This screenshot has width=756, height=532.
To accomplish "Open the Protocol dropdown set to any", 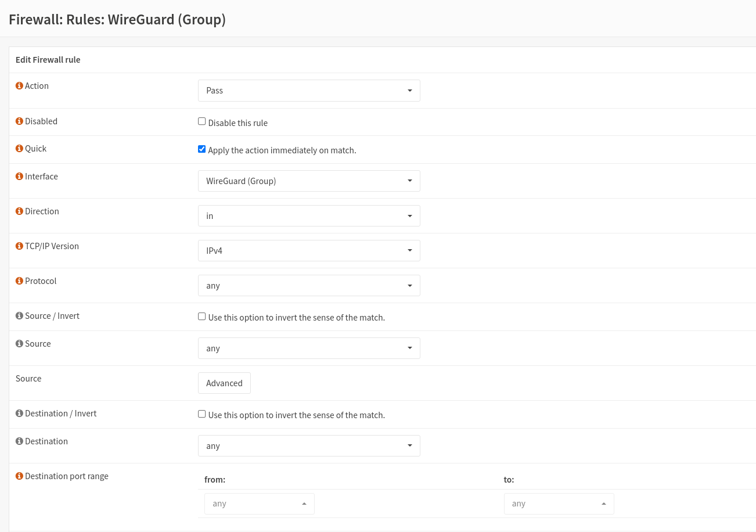I will (309, 286).
